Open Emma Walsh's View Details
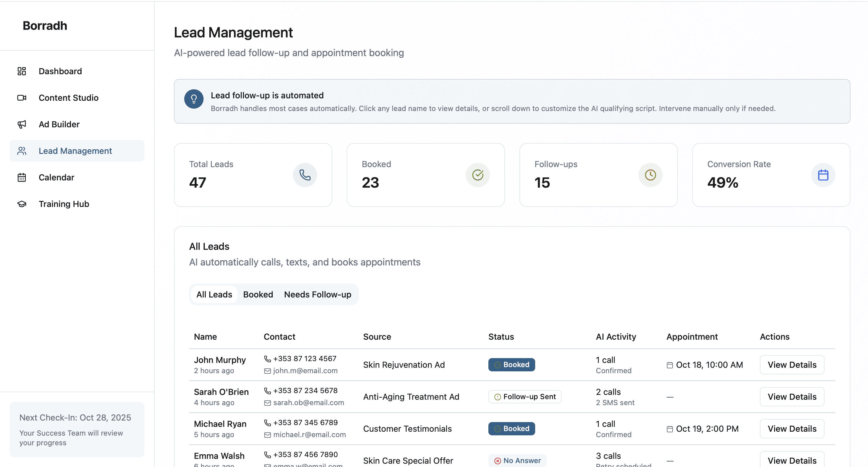Screen dimensions: 868x467 792,460
